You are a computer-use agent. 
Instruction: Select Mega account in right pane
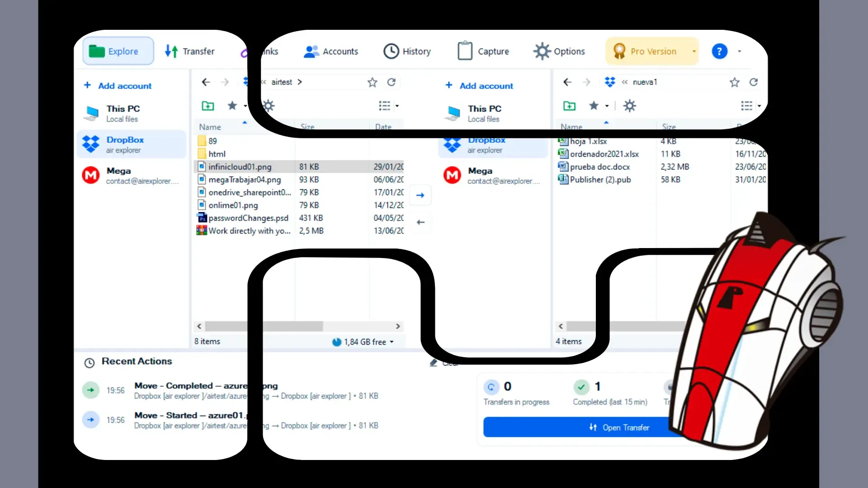click(x=493, y=175)
